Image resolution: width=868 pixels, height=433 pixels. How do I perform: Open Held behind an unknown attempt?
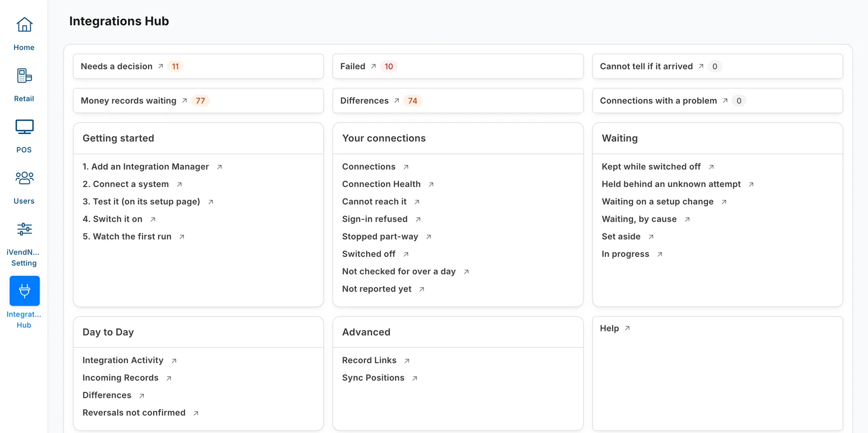point(671,184)
